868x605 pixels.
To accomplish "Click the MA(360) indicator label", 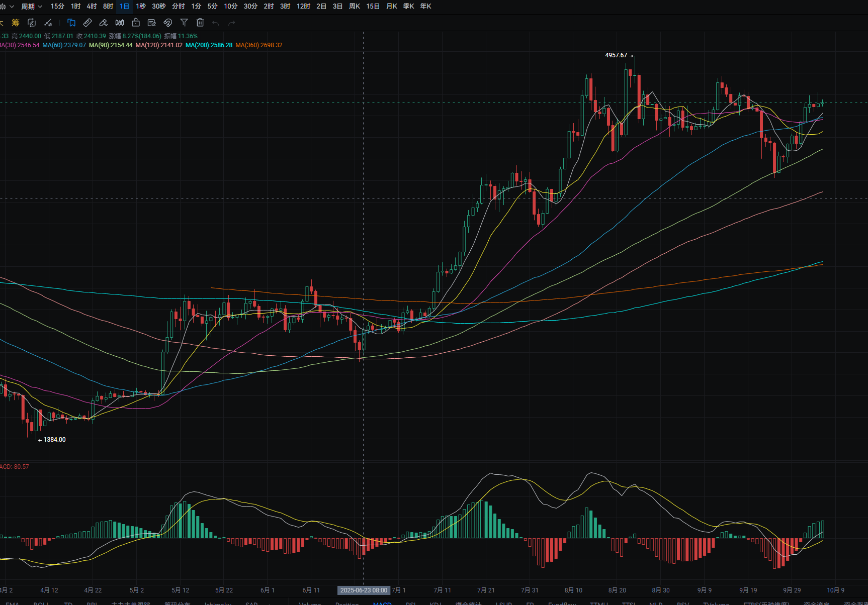I will tap(259, 45).
